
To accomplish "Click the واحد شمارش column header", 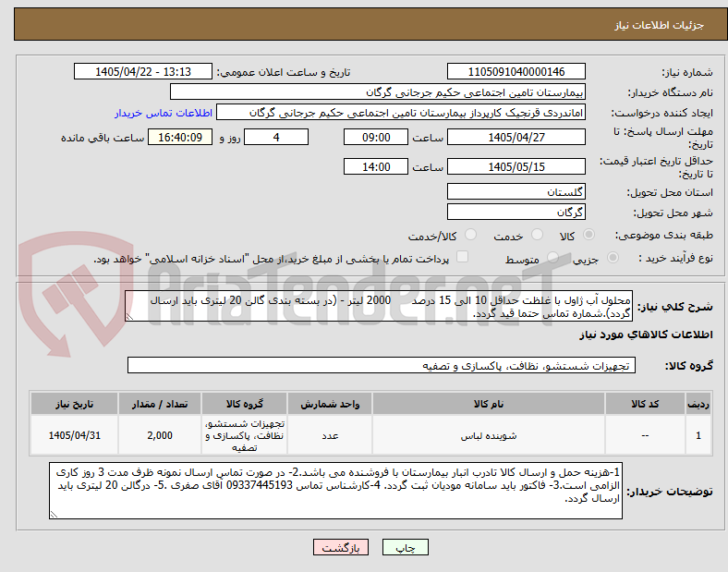I will pyautogui.click(x=330, y=404).
